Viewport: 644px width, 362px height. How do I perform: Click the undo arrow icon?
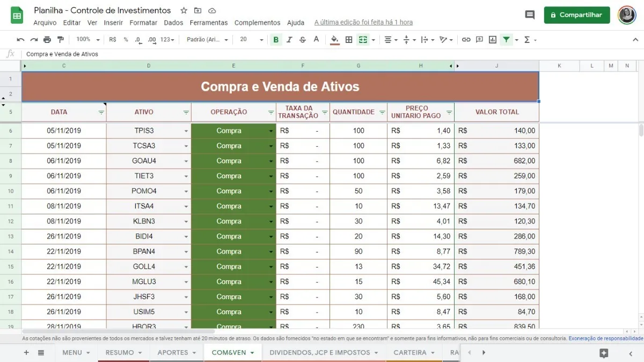20,40
